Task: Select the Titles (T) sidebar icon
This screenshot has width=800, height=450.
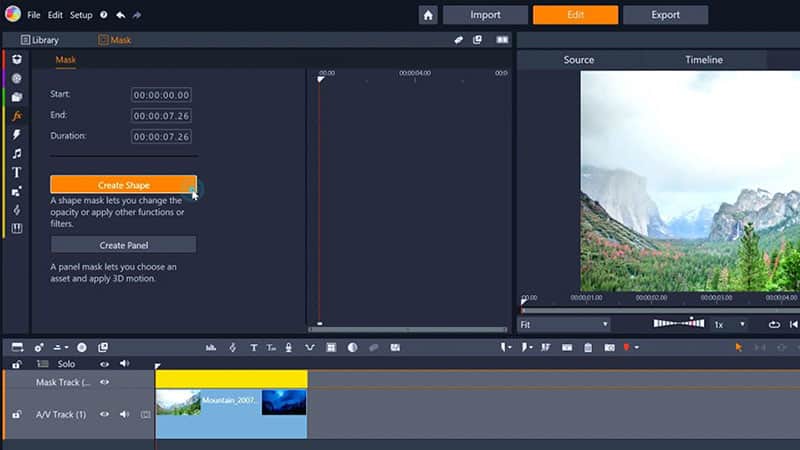Action: click(17, 172)
